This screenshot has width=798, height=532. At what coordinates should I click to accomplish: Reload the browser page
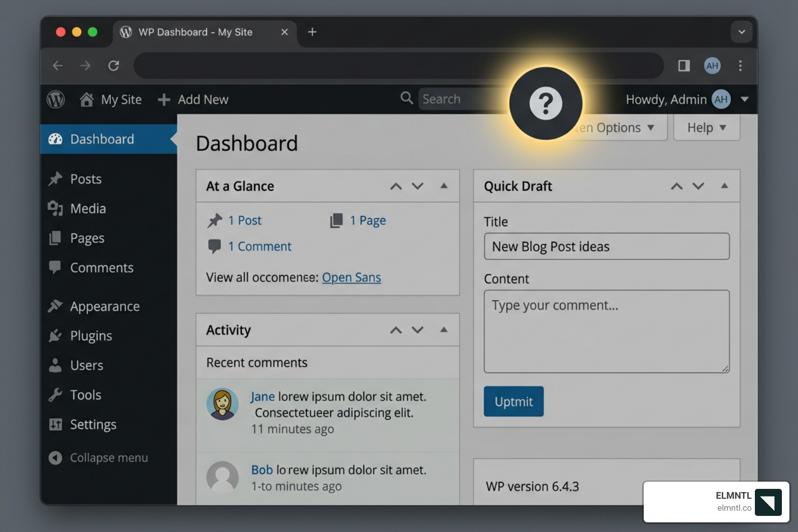tap(113, 65)
